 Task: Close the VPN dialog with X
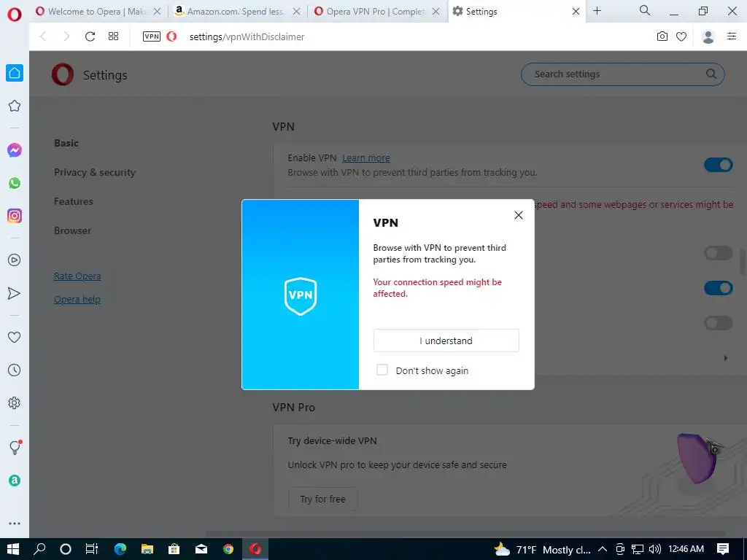pyautogui.click(x=519, y=215)
